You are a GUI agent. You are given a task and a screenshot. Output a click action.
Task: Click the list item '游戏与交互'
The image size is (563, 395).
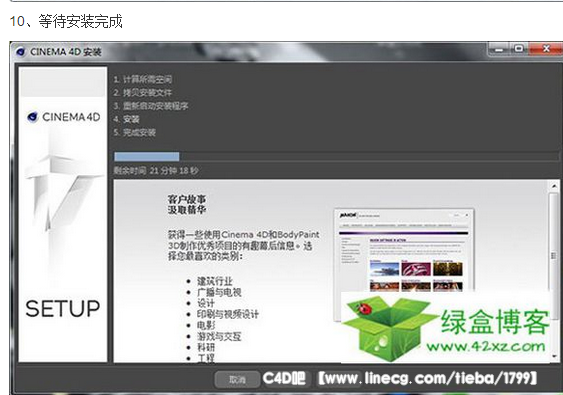tap(219, 336)
